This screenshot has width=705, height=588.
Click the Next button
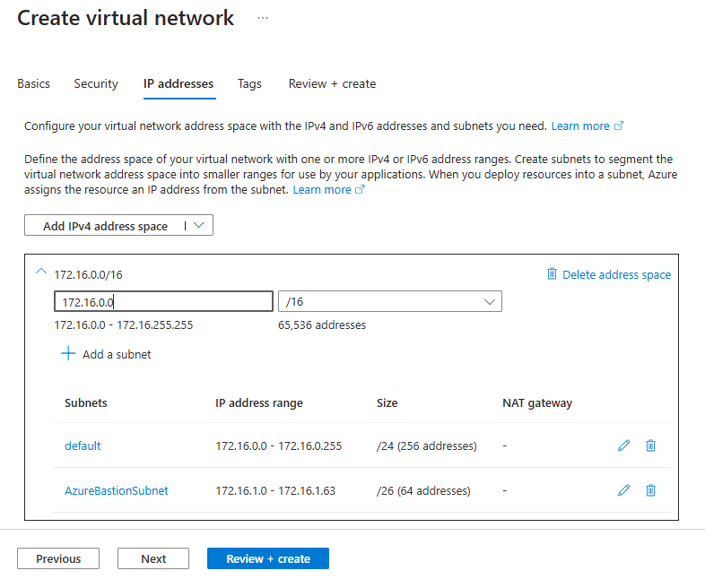pyautogui.click(x=153, y=558)
